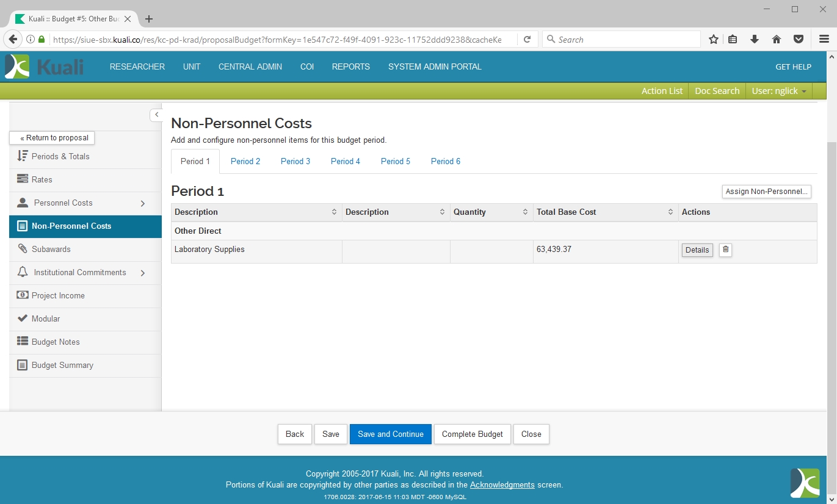Expand Institutional Commitments submenu
This screenshot has width=837, height=504.
click(x=143, y=273)
